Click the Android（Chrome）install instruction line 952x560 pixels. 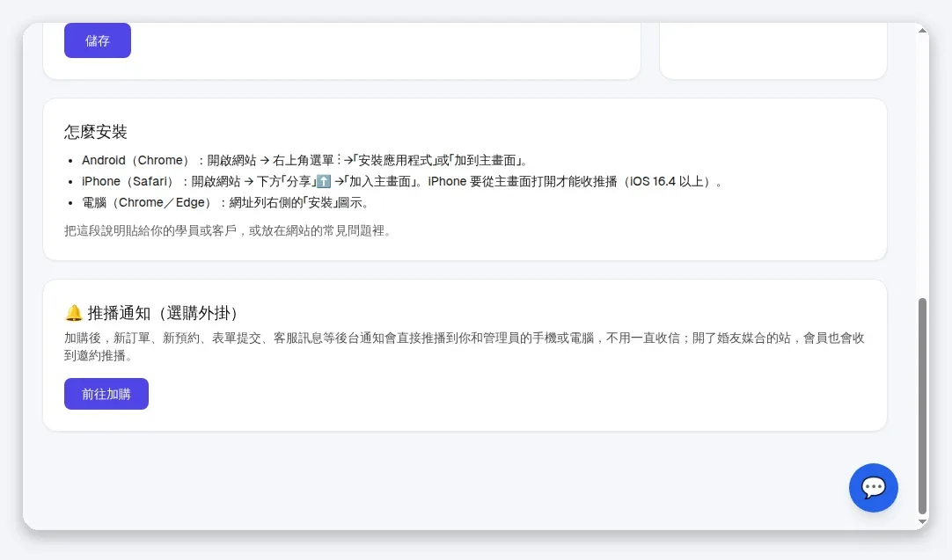[305, 160]
